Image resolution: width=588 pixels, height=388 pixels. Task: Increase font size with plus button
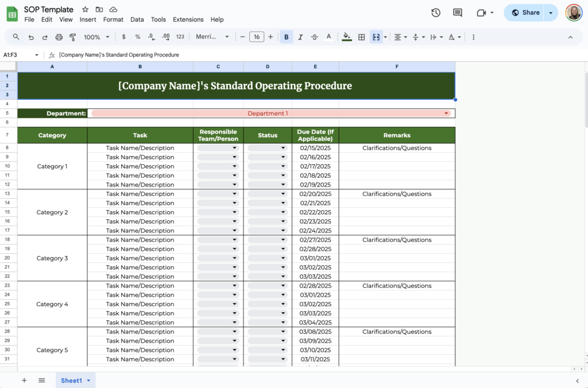point(270,37)
